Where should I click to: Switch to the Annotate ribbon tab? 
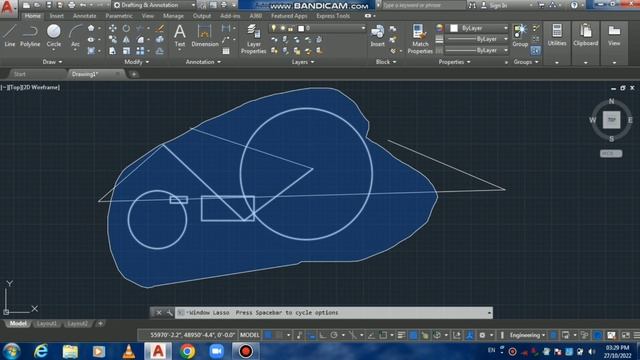[x=84, y=16]
